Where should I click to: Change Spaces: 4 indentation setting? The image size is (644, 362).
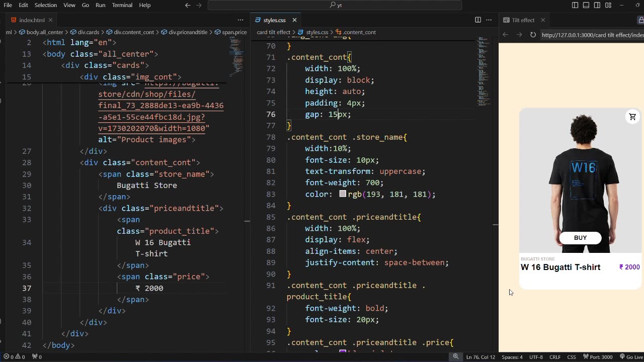(x=512, y=357)
